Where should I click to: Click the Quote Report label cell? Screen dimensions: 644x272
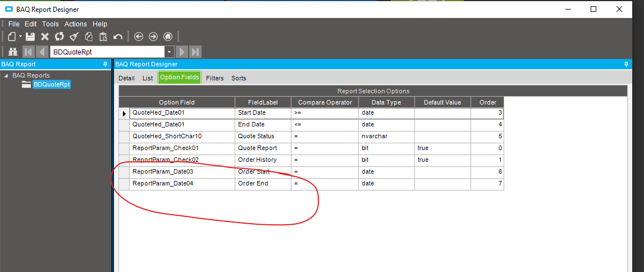(x=263, y=148)
